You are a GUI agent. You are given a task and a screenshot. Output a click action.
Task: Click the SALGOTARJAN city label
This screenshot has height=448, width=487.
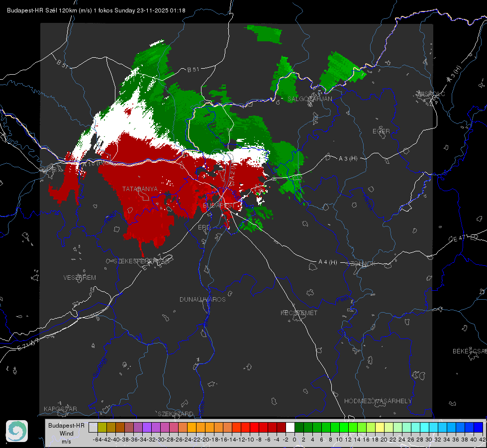point(309,99)
